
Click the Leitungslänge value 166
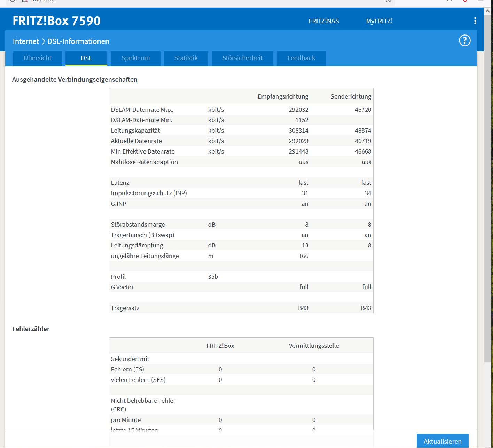304,256
